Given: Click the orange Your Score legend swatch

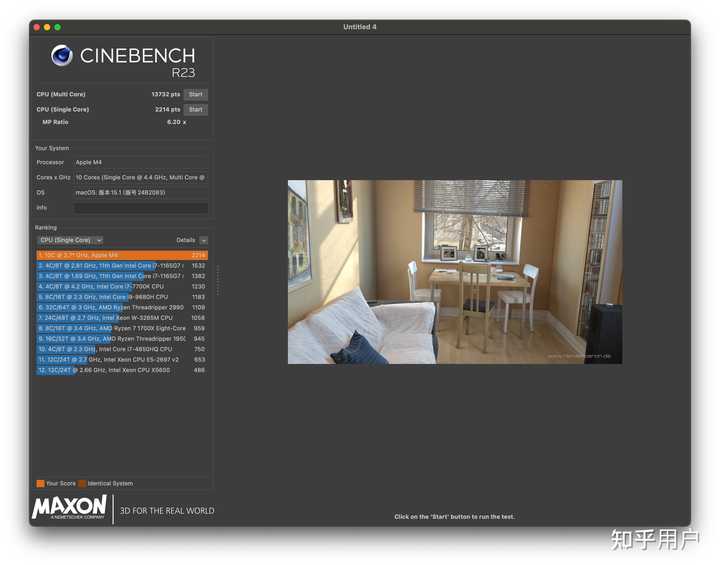Looking at the screenshot, I should pos(40,483).
